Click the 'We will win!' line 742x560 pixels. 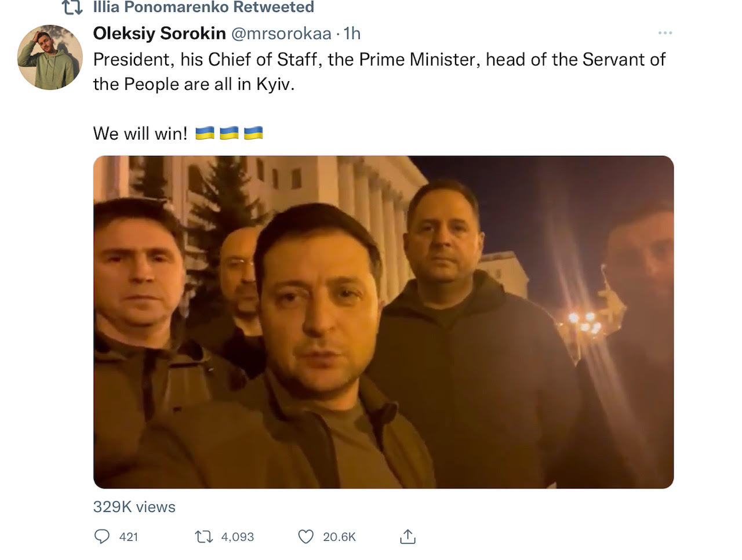pyautogui.click(x=140, y=133)
